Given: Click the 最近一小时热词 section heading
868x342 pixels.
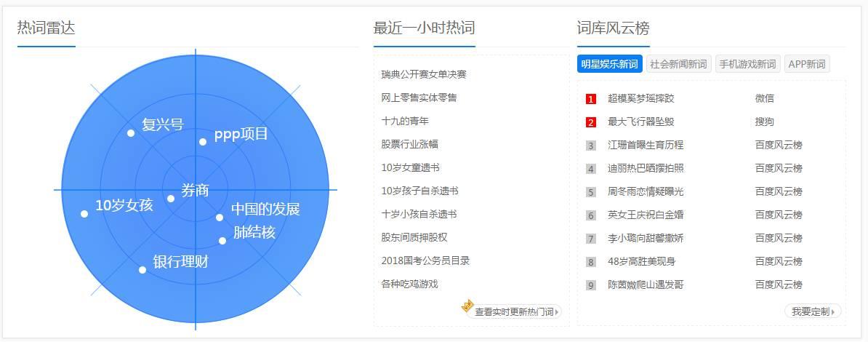Looking at the screenshot, I should pos(424,28).
